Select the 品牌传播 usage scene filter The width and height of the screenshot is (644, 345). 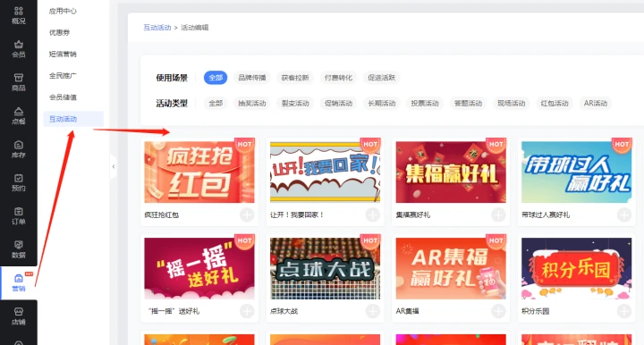(x=252, y=78)
